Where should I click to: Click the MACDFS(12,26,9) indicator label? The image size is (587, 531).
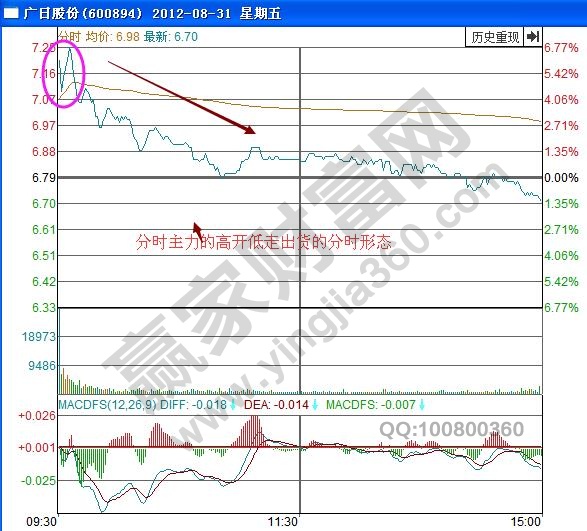[107, 405]
